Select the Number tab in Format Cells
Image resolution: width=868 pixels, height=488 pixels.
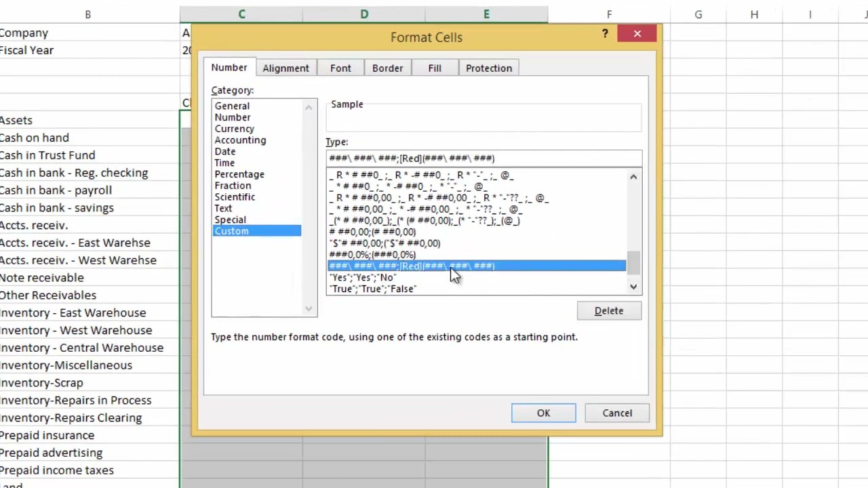coord(229,67)
